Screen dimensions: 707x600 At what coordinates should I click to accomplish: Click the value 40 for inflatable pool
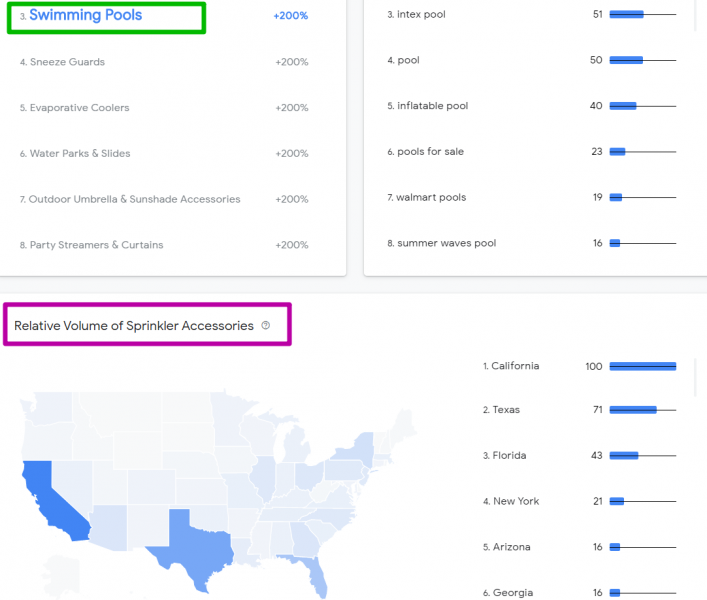(x=596, y=106)
